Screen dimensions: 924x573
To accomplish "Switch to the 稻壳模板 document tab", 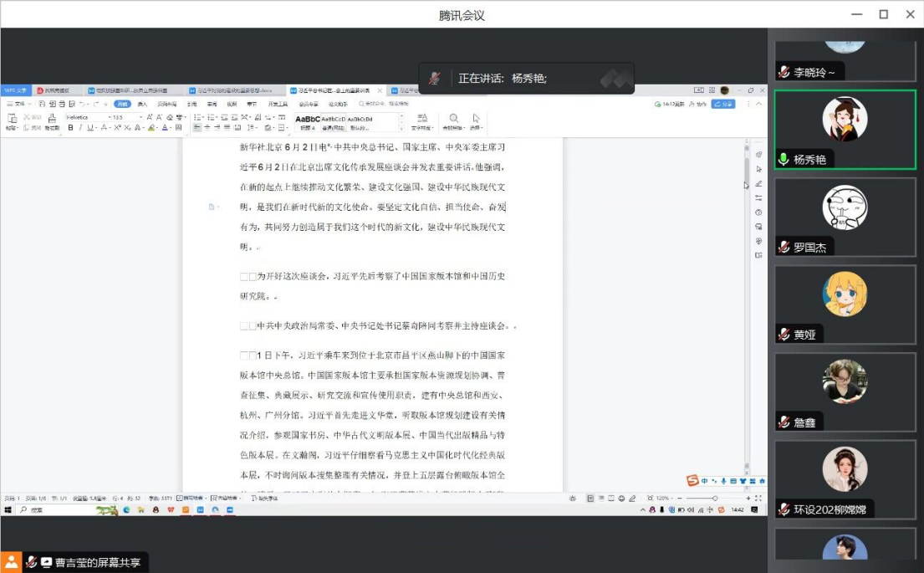I will point(54,90).
